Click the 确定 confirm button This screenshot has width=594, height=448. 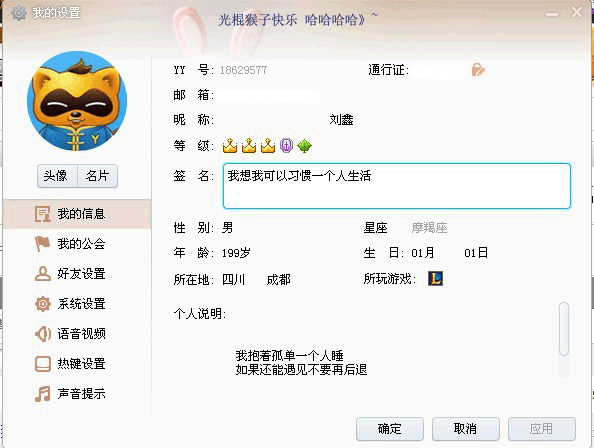point(390,429)
